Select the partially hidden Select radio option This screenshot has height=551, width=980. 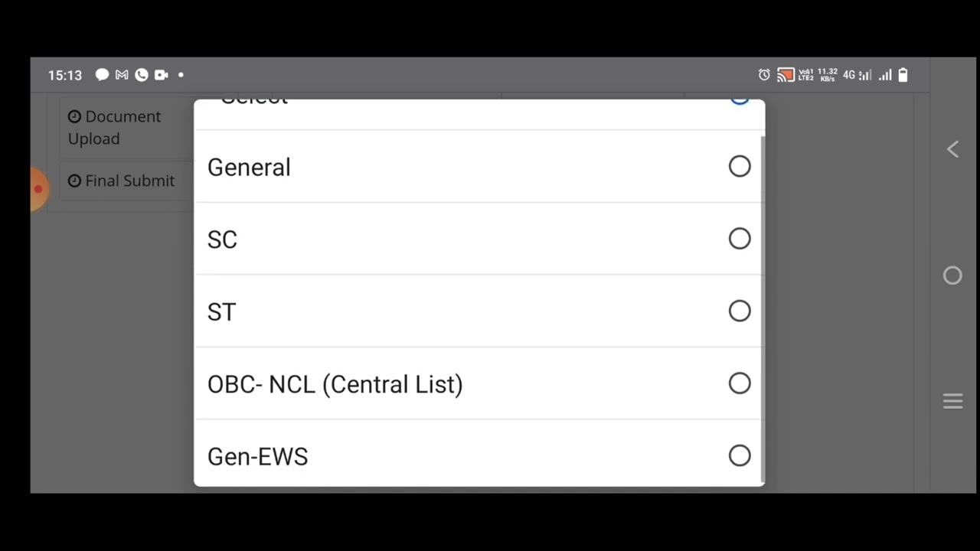point(739,103)
